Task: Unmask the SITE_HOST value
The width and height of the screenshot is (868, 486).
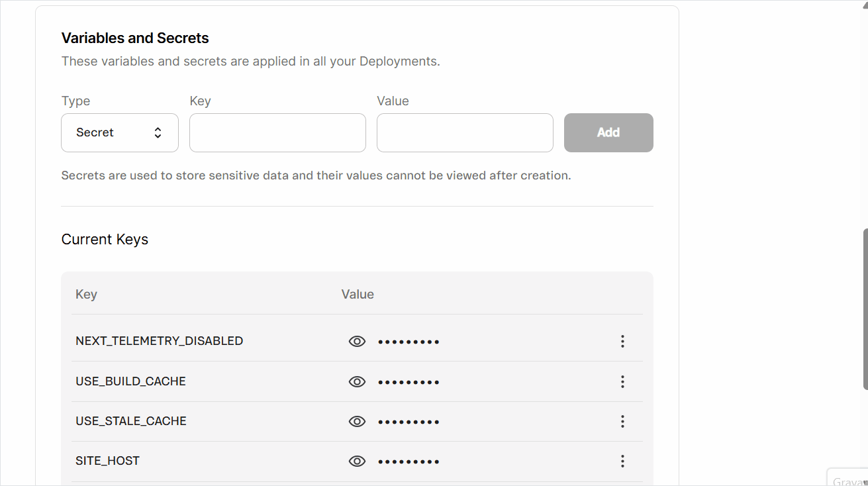Action: 357,462
